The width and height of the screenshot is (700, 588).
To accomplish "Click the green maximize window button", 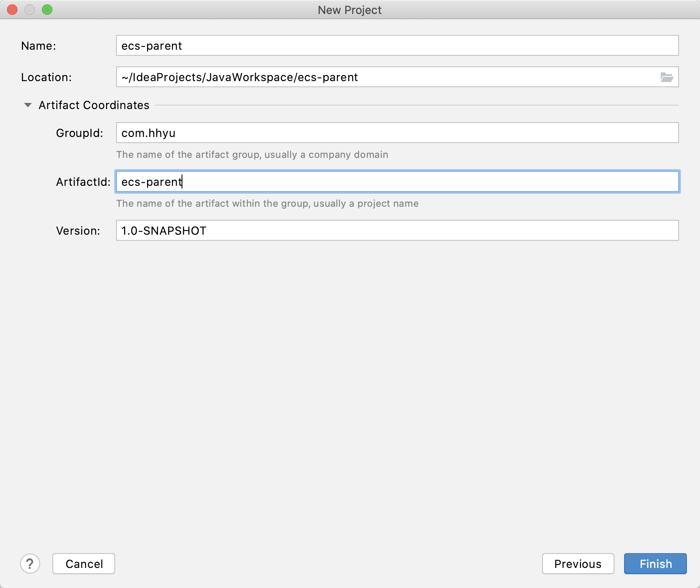I will pos(47,10).
